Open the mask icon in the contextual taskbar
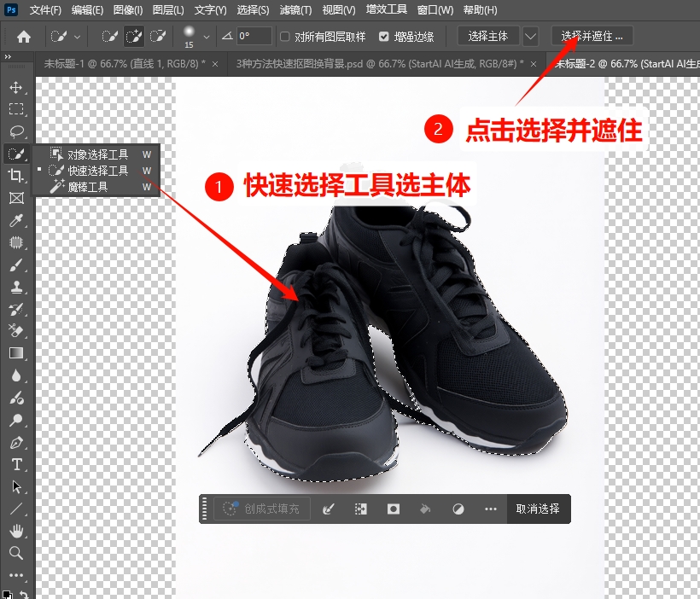 pyautogui.click(x=393, y=509)
